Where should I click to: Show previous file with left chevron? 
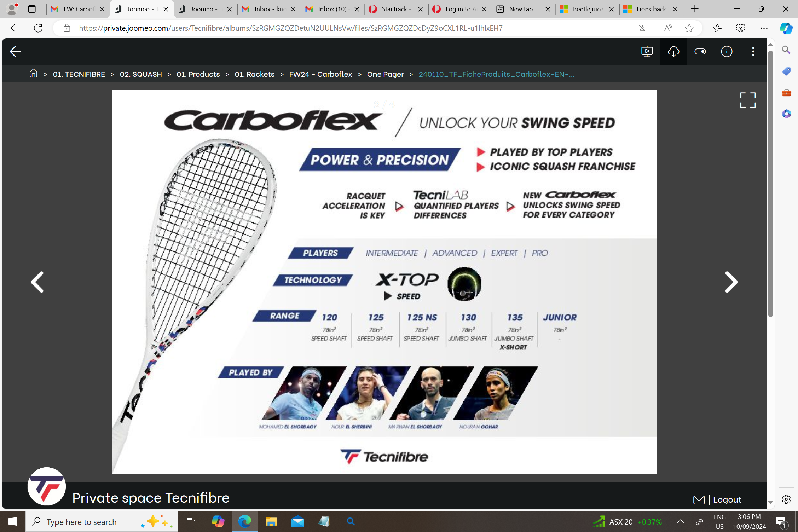coord(37,282)
